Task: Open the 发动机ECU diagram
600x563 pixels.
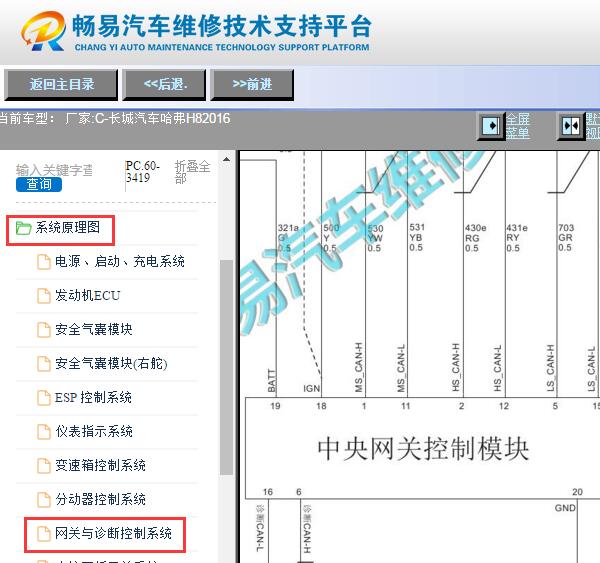Action: pos(88,296)
